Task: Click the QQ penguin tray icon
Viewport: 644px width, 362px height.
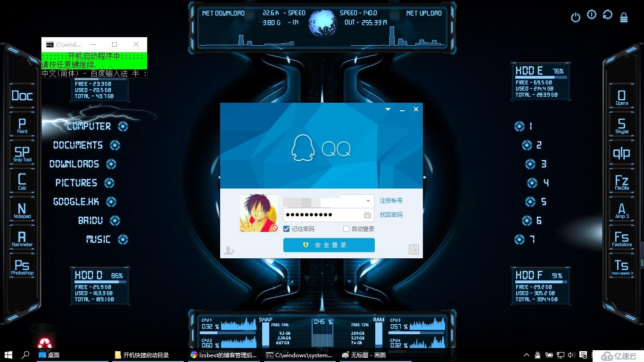Action: coord(538,355)
